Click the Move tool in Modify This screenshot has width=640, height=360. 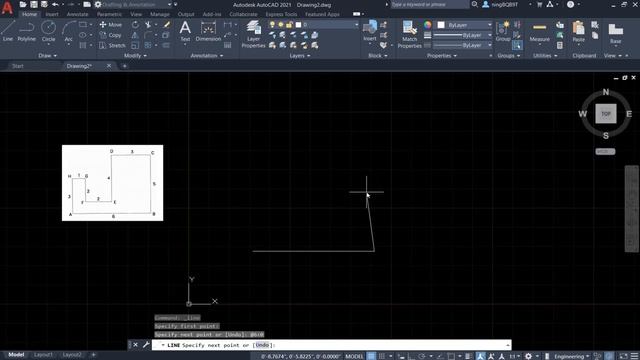tap(111, 24)
